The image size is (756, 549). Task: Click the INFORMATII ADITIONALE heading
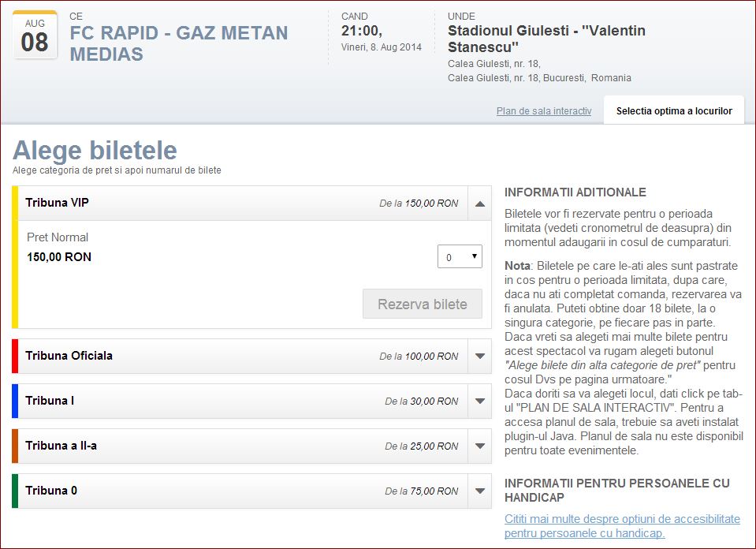pos(575,192)
